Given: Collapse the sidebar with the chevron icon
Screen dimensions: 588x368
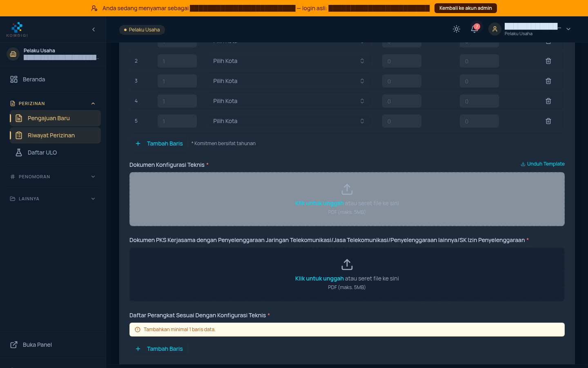Looking at the screenshot, I should point(94,29).
